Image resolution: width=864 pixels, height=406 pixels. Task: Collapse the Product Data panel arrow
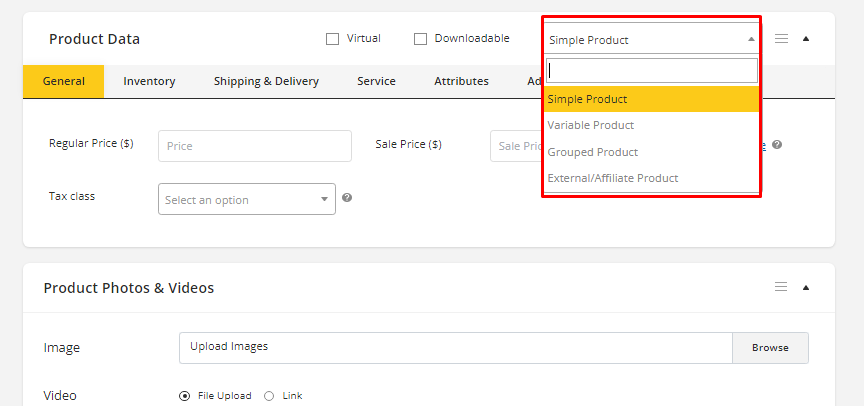pos(806,39)
